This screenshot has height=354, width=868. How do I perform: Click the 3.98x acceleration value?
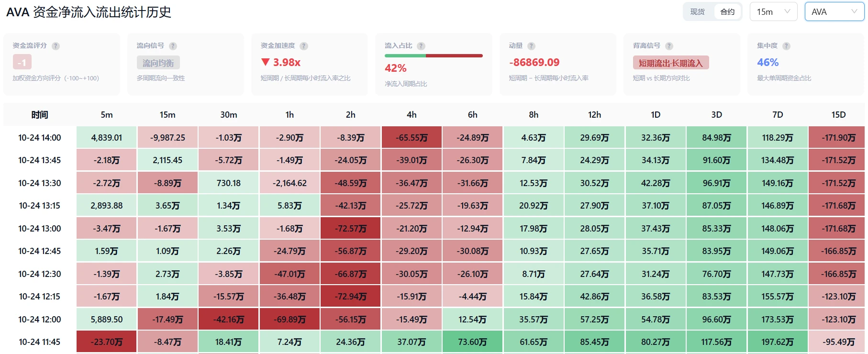[x=281, y=62]
